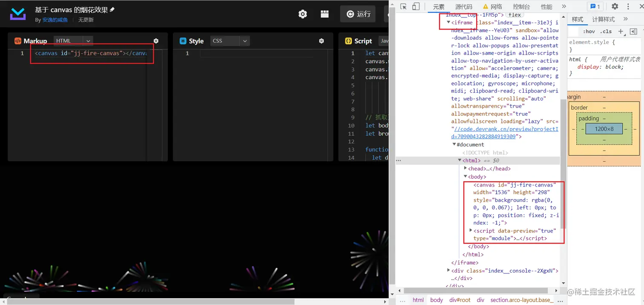Select section.arco-layout breadcrumb item

pos(522,300)
